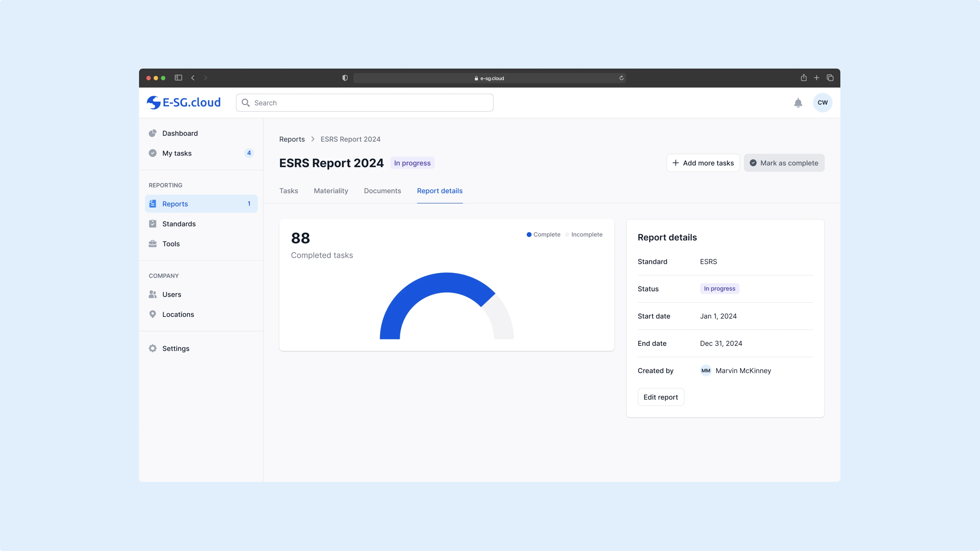Image resolution: width=980 pixels, height=551 pixels.
Task: Click the Edit report button
Action: click(x=661, y=397)
